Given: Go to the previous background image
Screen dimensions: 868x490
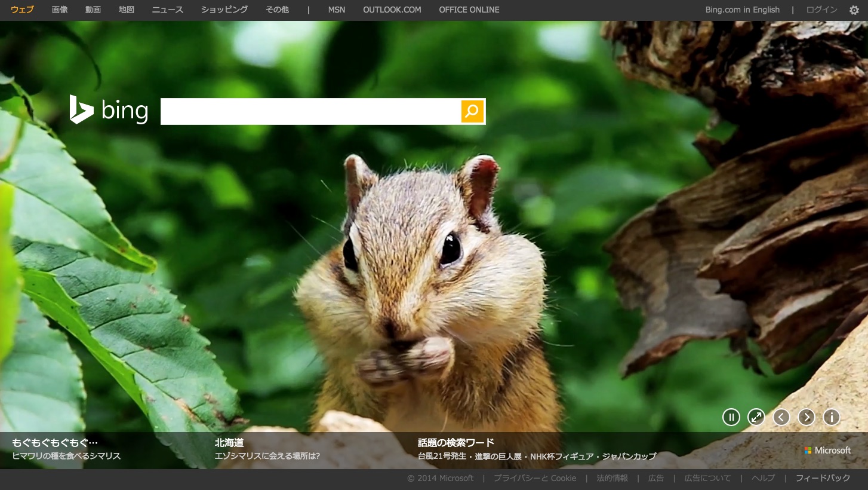Looking at the screenshot, I should [x=781, y=417].
